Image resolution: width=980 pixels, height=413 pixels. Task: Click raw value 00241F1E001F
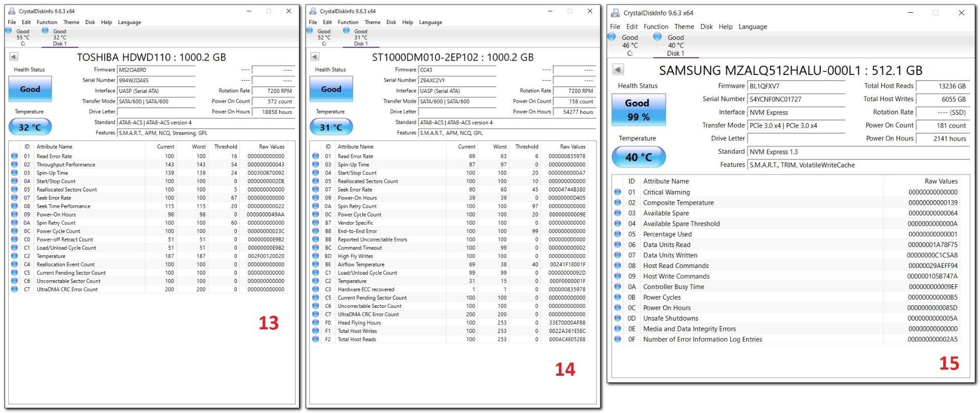click(568, 264)
